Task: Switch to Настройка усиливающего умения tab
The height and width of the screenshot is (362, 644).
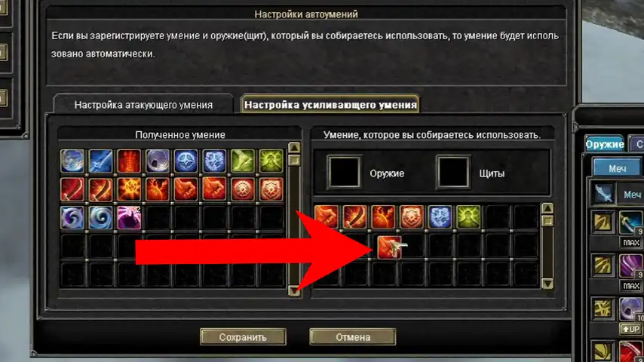Action: point(330,104)
